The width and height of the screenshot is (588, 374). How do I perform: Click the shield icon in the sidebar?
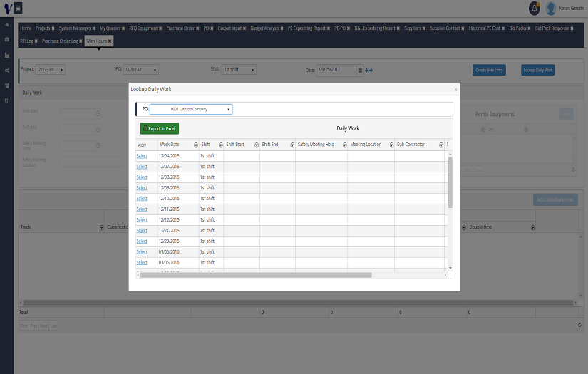pos(6,101)
